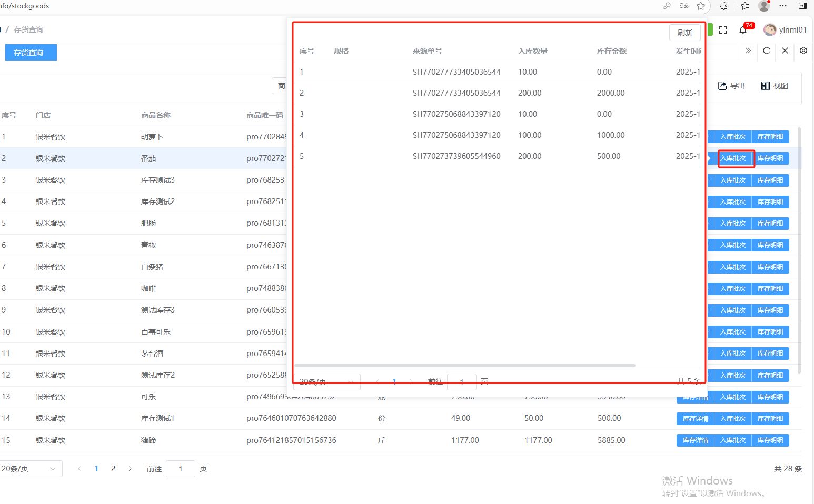Switch to the 存货查询 tab
814x504 pixels.
[x=31, y=53]
